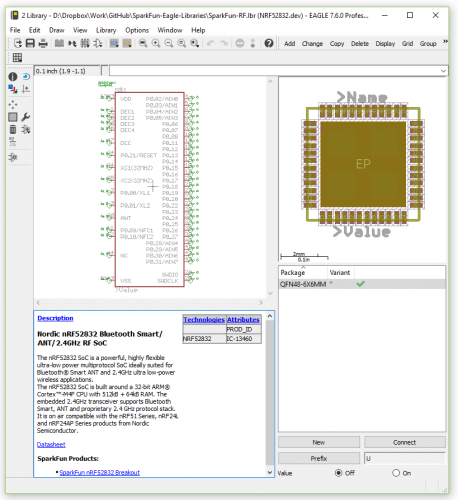Open the Window menu
The height and width of the screenshot is (500, 458).
pyautogui.click(x=170, y=30)
